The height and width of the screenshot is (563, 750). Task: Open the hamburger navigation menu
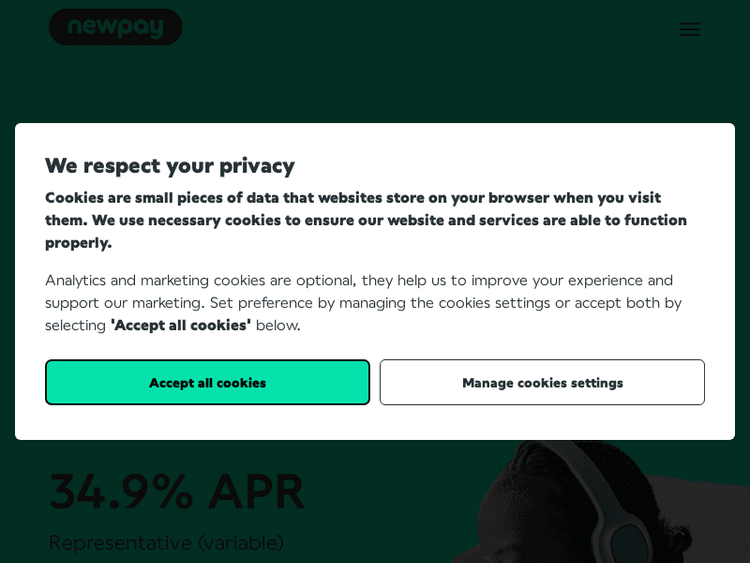(x=689, y=29)
